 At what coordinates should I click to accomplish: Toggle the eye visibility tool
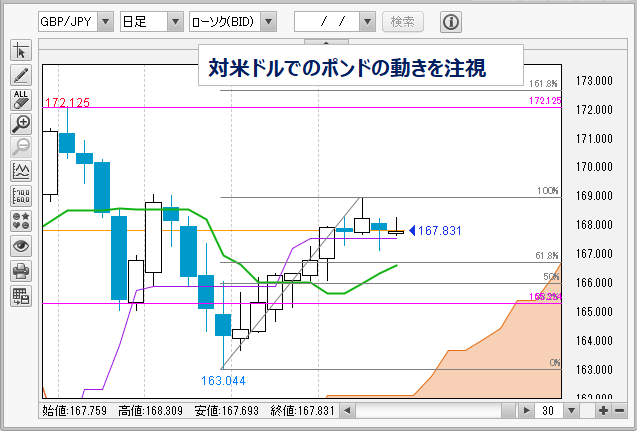pos(21,246)
